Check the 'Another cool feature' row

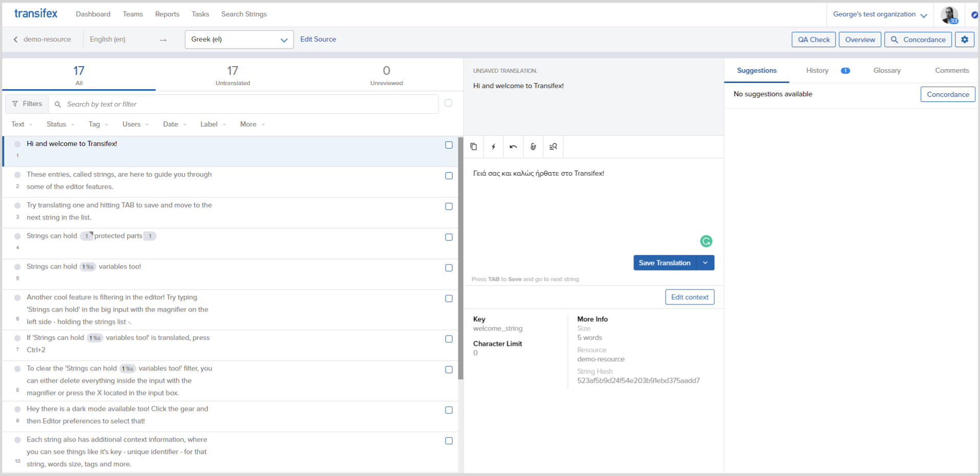pos(449,299)
